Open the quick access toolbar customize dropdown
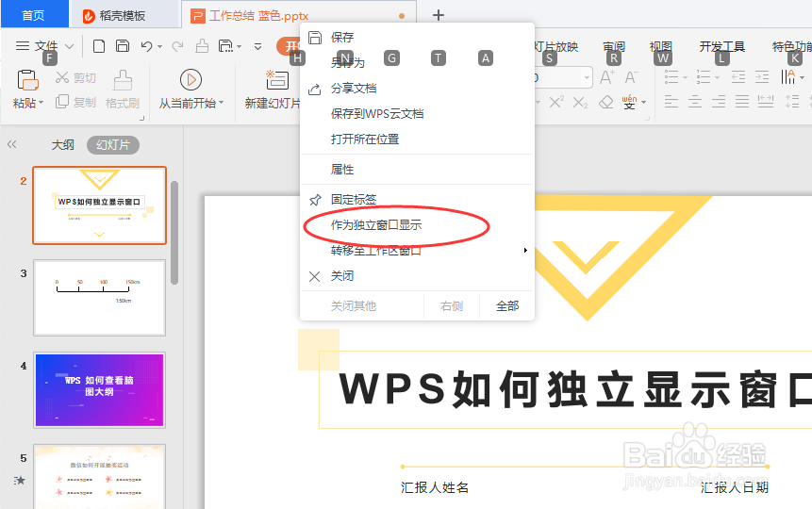This screenshot has width=812, height=509. point(257,46)
